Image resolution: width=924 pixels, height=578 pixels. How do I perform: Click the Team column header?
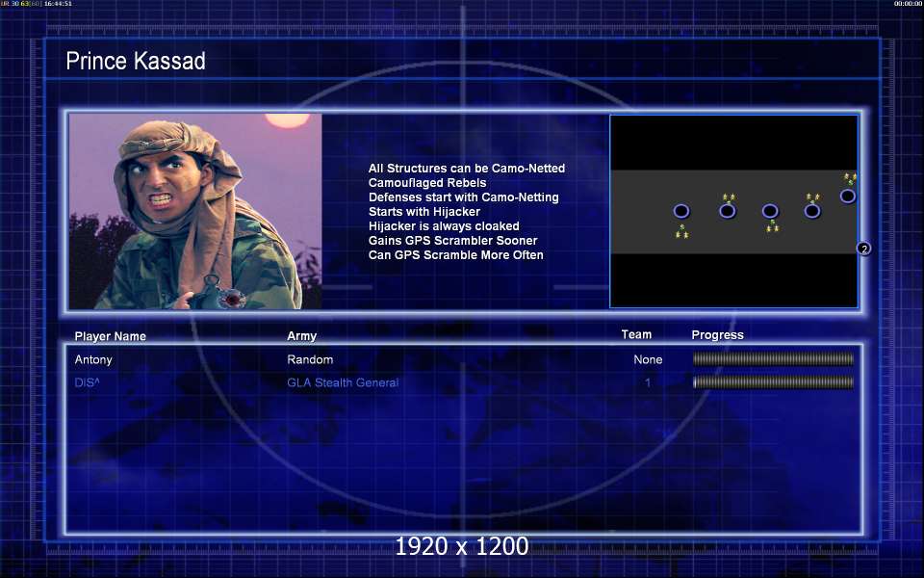click(x=636, y=334)
